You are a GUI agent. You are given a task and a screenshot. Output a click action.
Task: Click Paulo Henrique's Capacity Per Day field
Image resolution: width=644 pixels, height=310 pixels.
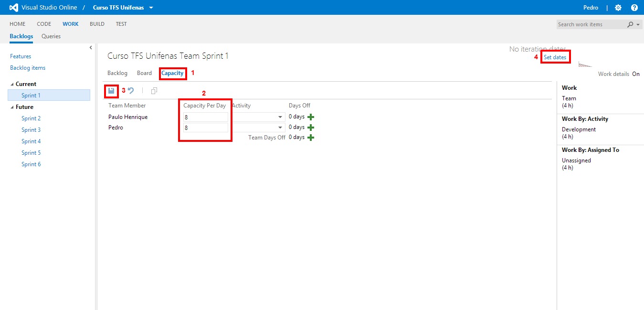pyautogui.click(x=206, y=117)
